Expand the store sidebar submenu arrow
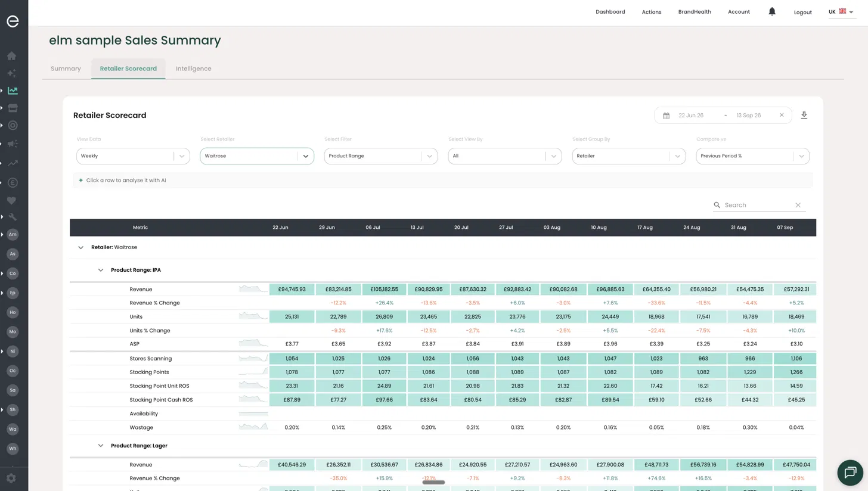 pyautogui.click(x=2, y=108)
